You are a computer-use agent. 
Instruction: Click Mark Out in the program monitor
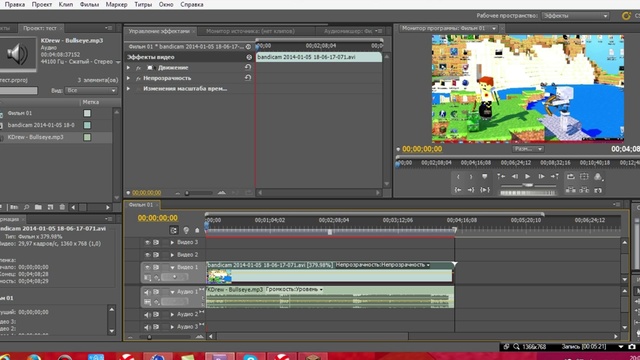tap(471, 177)
